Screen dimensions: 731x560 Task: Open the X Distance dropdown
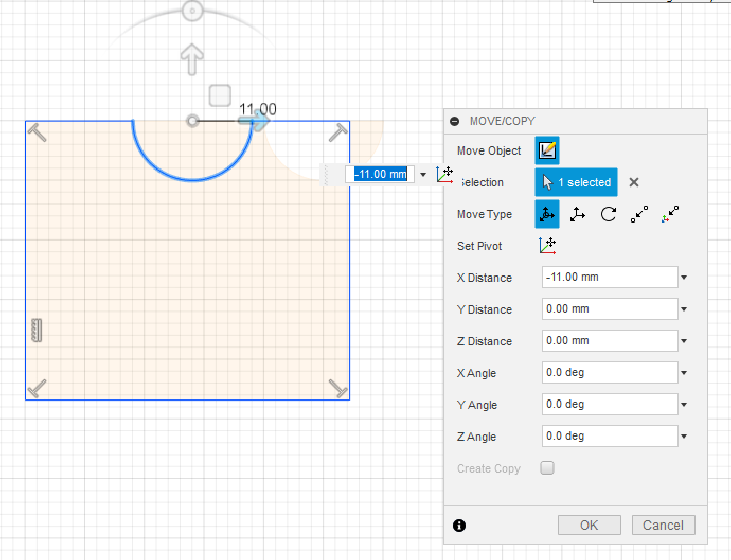tap(683, 277)
